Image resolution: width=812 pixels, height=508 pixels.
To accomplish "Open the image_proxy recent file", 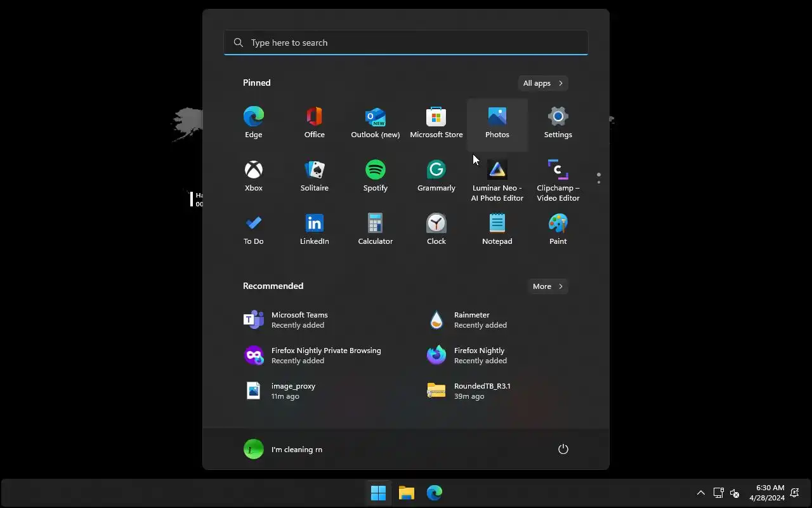I will pos(315,391).
